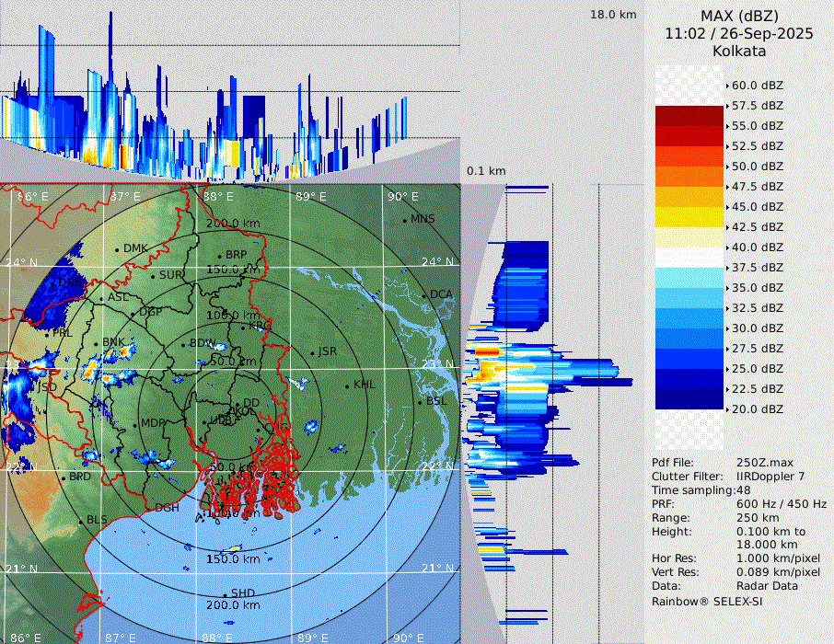Click the 200.0 km label at top ring
Image resolution: width=834 pixels, height=644 pixels.
(x=233, y=224)
